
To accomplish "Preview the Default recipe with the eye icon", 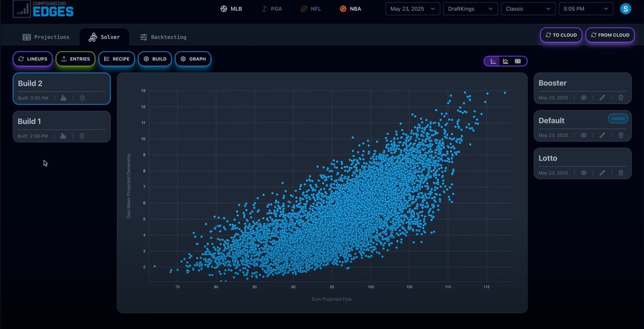I will (x=584, y=135).
